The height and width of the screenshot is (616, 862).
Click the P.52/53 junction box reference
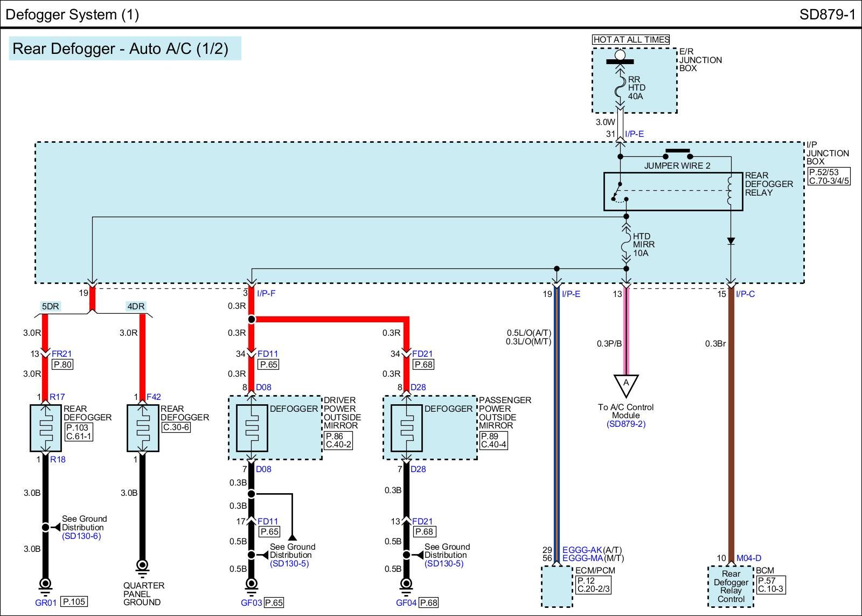pyautogui.click(x=829, y=176)
